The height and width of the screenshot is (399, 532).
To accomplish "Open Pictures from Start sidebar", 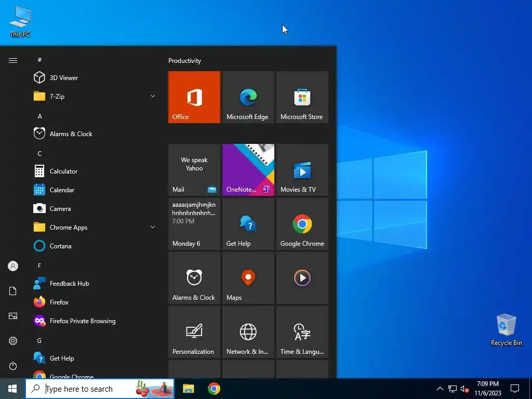I will pyautogui.click(x=13, y=316).
